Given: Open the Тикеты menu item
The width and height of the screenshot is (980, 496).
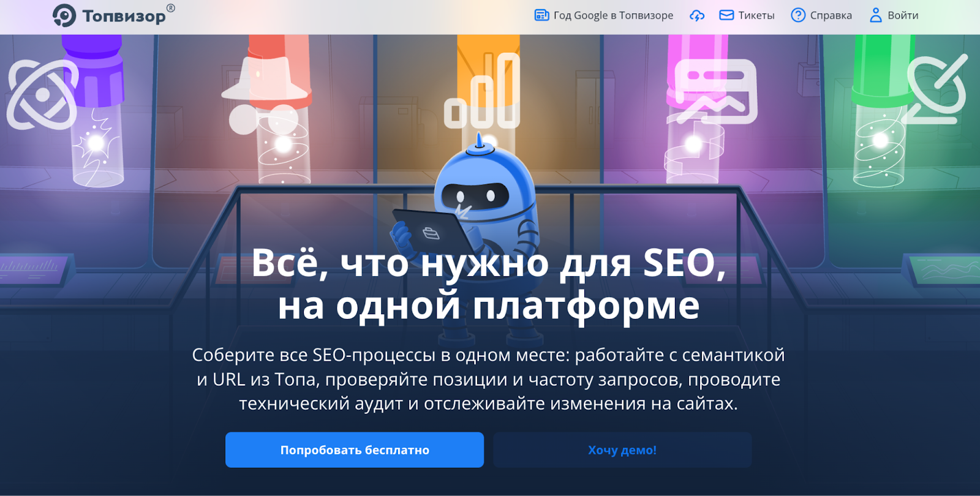Looking at the screenshot, I should [756, 15].
